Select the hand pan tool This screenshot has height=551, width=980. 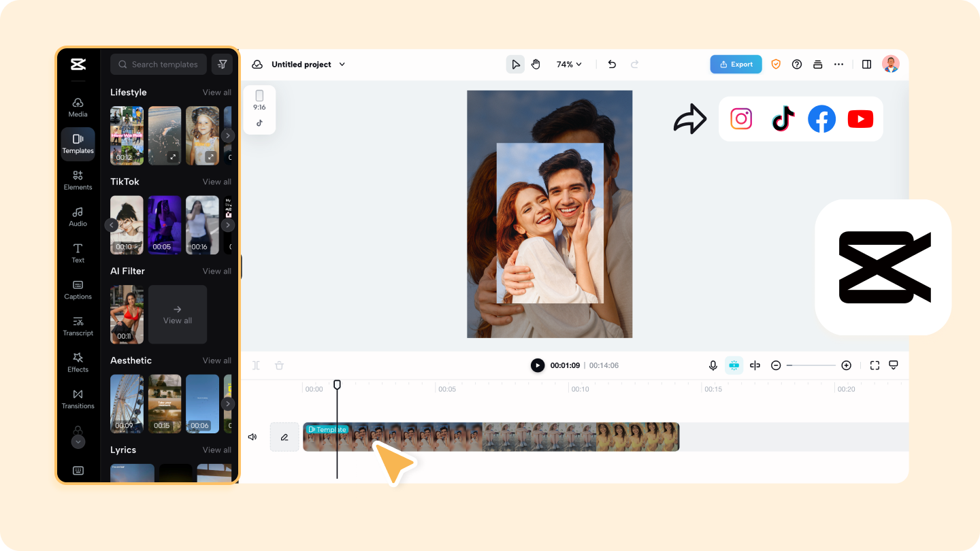point(536,65)
